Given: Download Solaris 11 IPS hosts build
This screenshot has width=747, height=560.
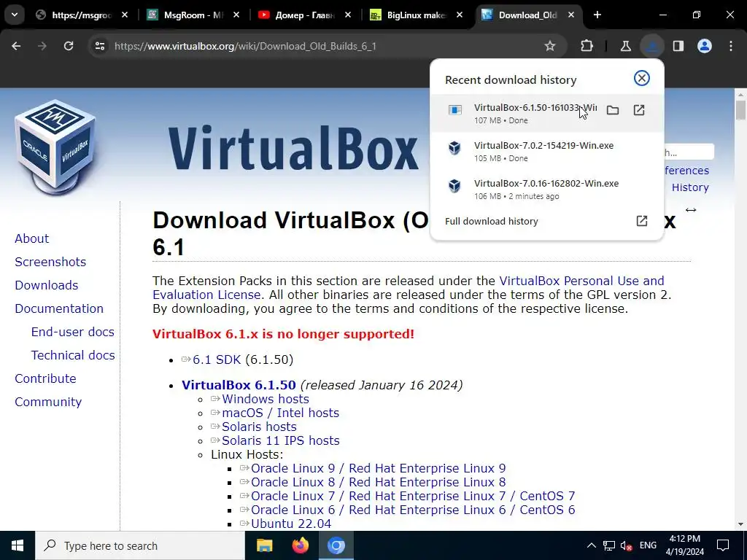Looking at the screenshot, I should [281, 440].
